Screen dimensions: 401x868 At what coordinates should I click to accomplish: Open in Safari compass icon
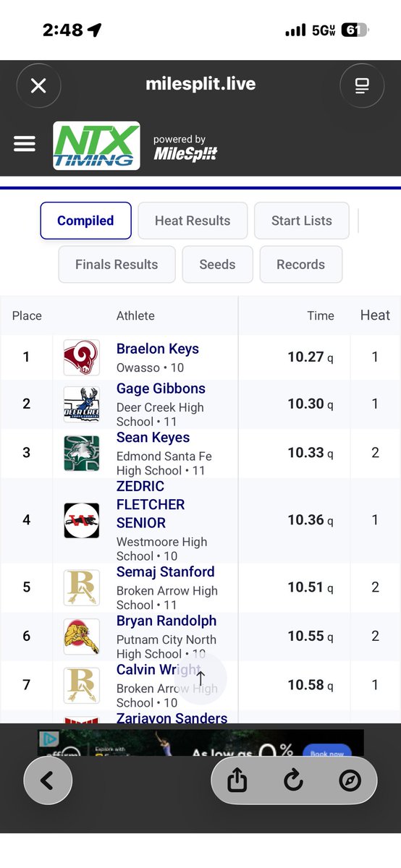coord(350,780)
